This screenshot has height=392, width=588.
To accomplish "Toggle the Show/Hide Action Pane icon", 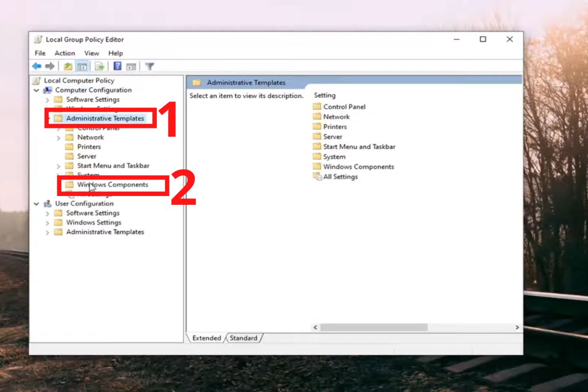I will tap(131, 66).
